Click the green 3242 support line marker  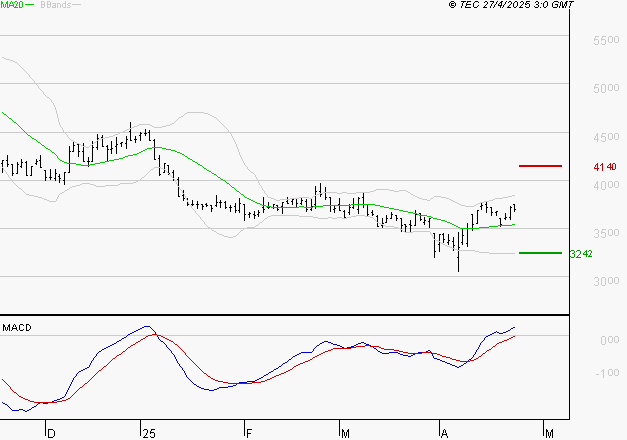pos(539,253)
